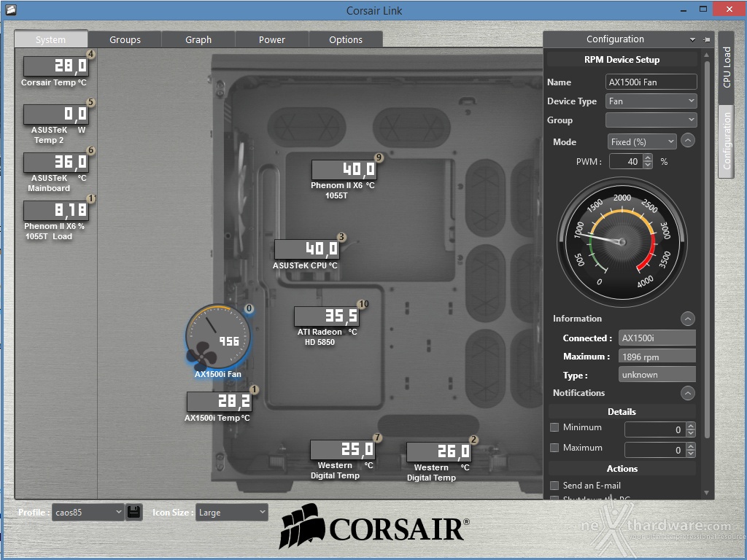
Task: Click the Phenom II X6 Load readout
Action: tap(56, 211)
